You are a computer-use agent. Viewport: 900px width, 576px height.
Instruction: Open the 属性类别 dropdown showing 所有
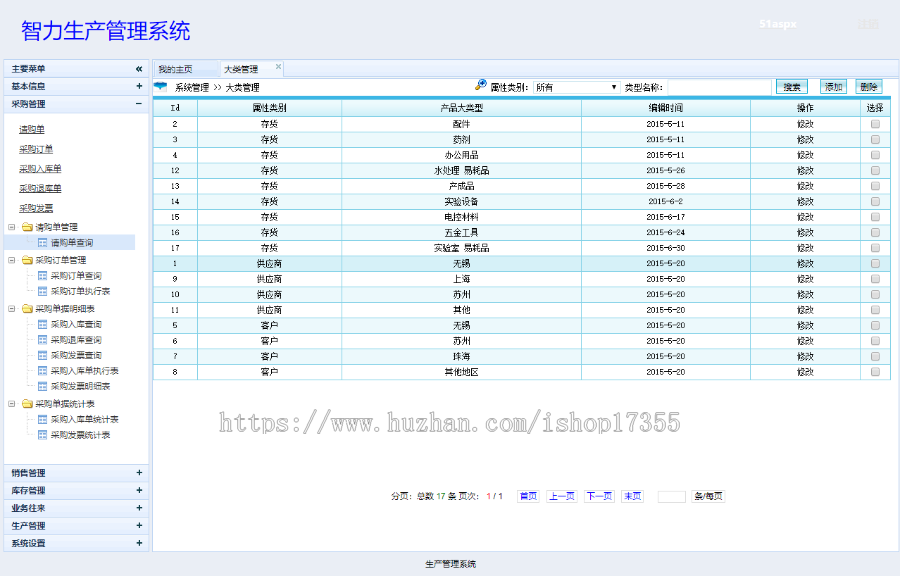pos(577,88)
